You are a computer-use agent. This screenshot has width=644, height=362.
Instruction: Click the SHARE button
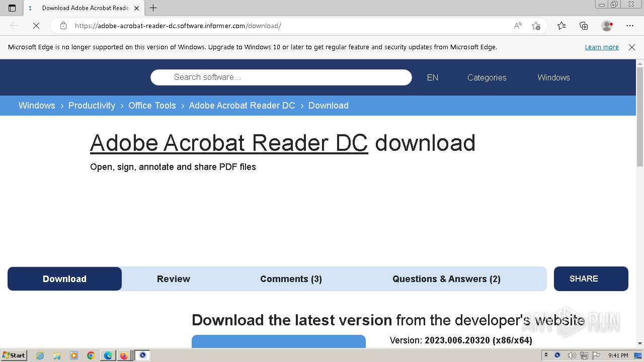tap(591, 279)
